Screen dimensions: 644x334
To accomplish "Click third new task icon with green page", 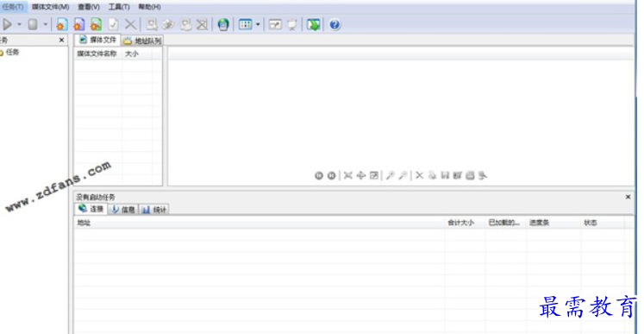I will (96, 25).
